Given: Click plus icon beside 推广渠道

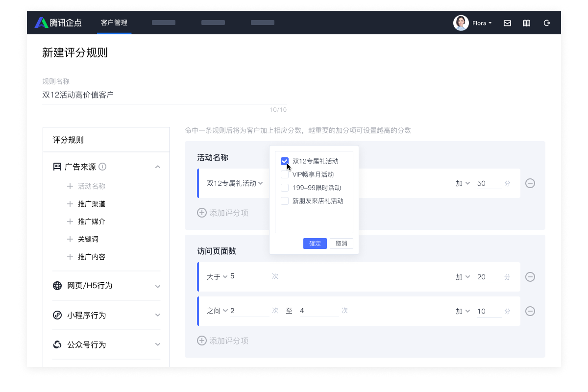Looking at the screenshot, I should 70,204.
